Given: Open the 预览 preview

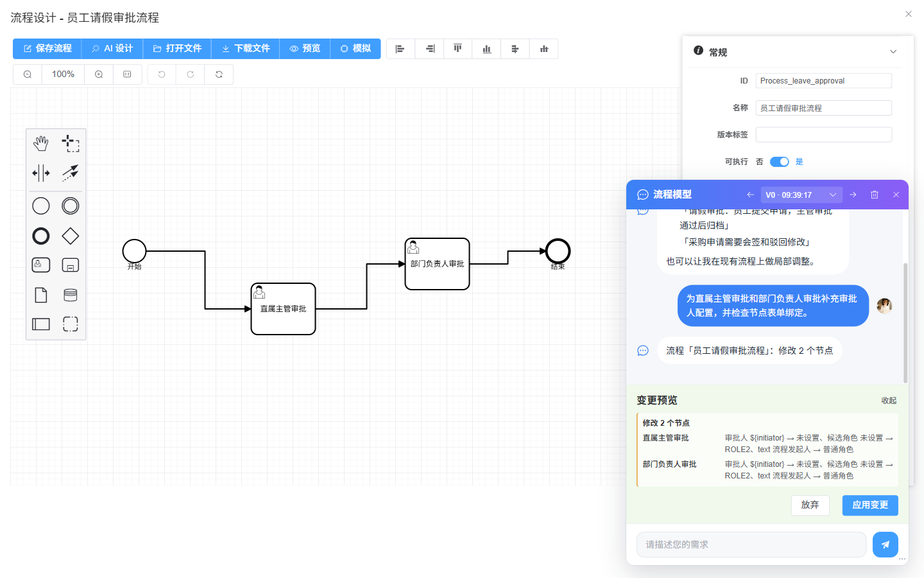Looking at the screenshot, I should coord(305,49).
